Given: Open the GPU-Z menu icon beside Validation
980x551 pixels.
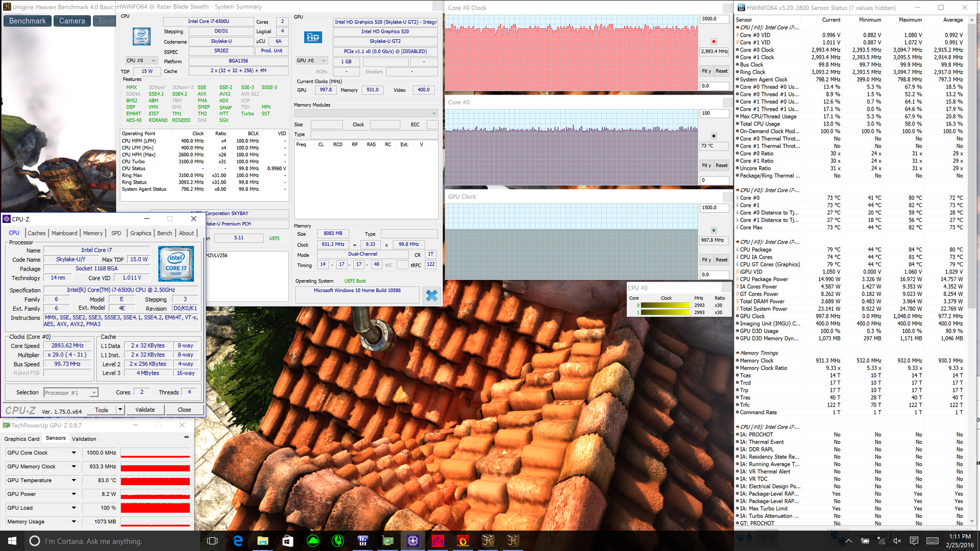Looking at the screenshot, I should [186, 437].
